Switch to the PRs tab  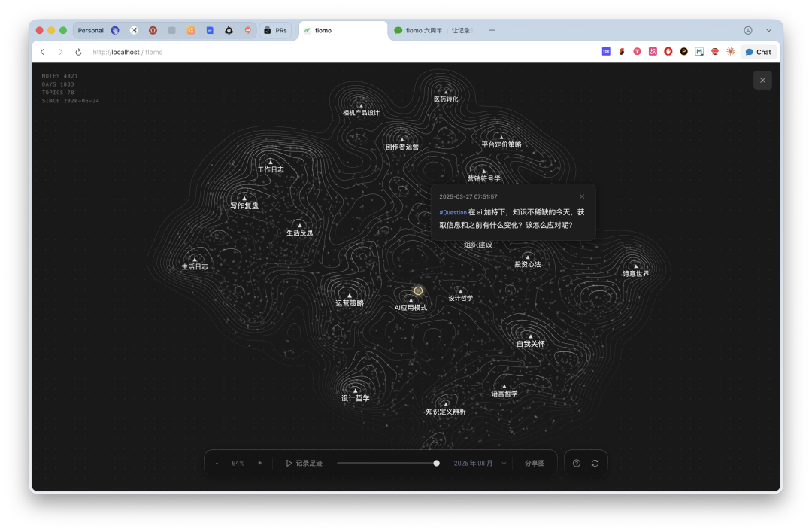pyautogui.click(x=275, y=31)
